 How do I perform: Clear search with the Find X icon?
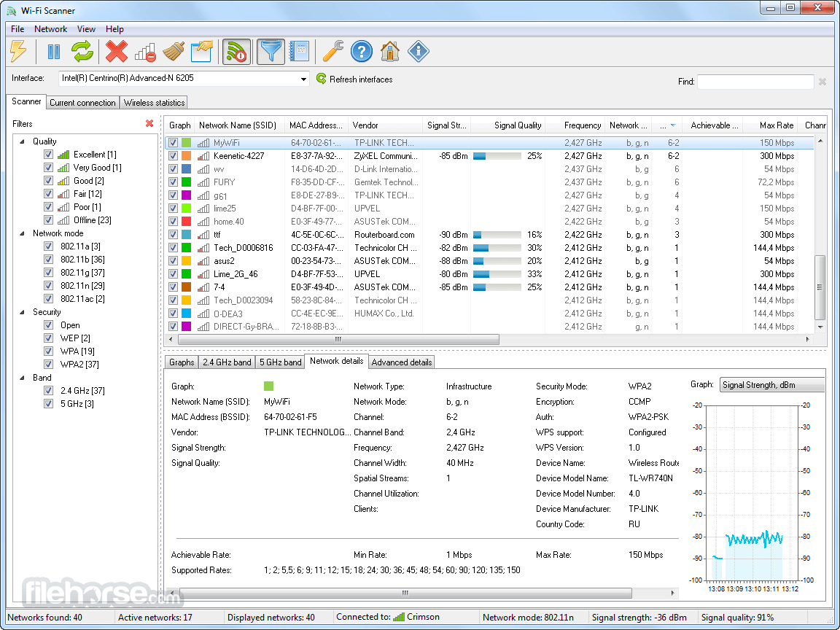(822, 82)
